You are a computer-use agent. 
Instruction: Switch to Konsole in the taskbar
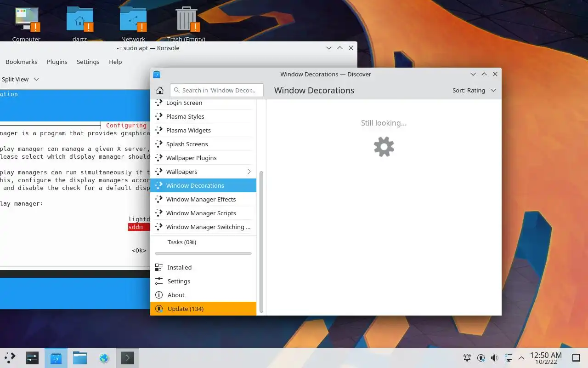point(128,358)
